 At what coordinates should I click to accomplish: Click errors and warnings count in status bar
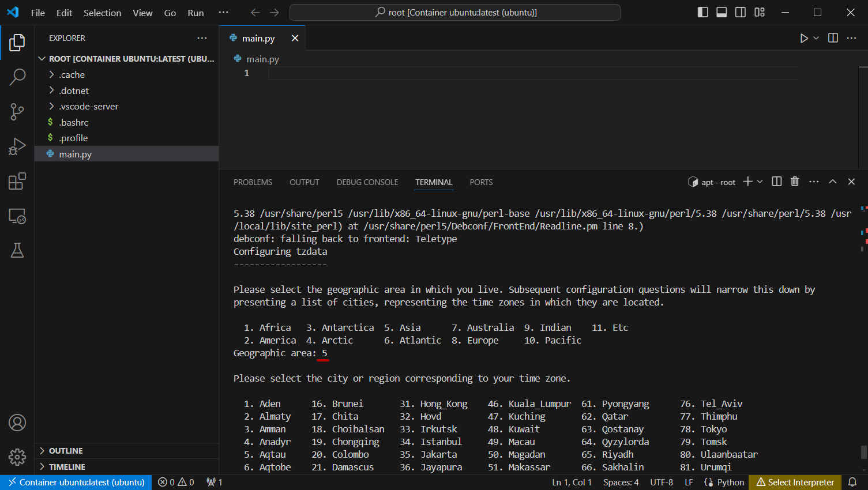click(176, 483)
